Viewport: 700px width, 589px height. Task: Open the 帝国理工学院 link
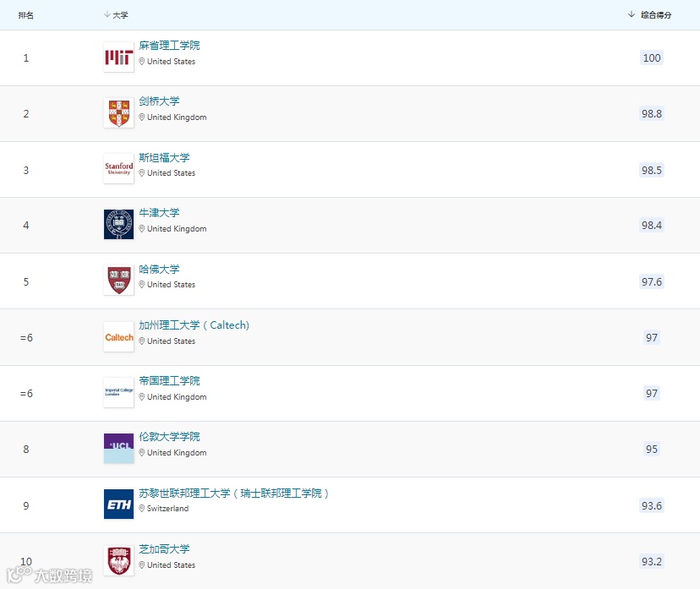coord(169,381)
